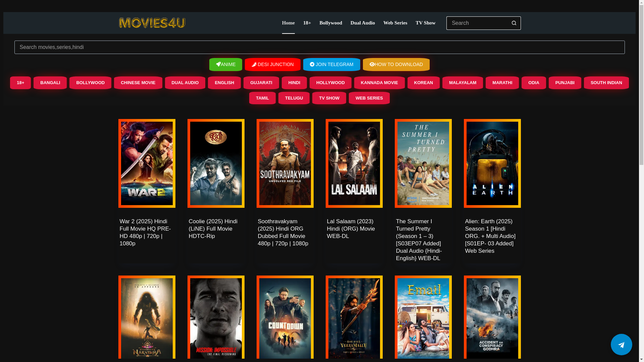Open the Mission Impossible poster thumbnail
Image resolution: width=644 pixels, height=362 pixels.
pos(216,317)
